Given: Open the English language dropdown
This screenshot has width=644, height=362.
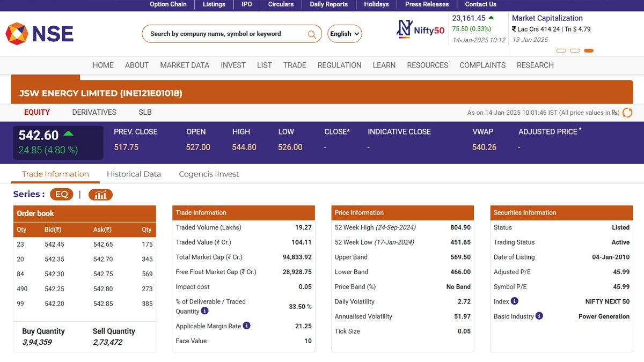Looking at the screenshot, I should point(345,34).
